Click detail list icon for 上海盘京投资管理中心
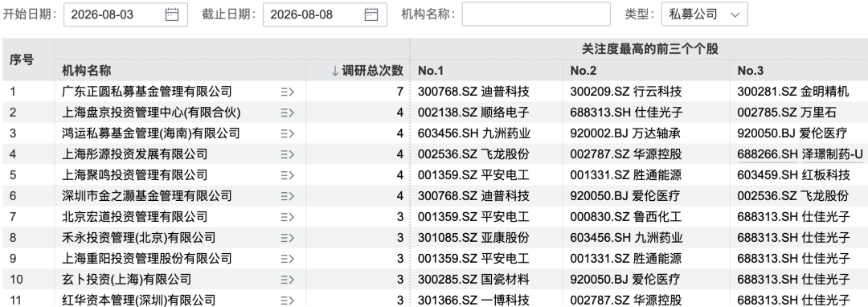Viewport: 868px width, 307px height. [x=287, y=113]
